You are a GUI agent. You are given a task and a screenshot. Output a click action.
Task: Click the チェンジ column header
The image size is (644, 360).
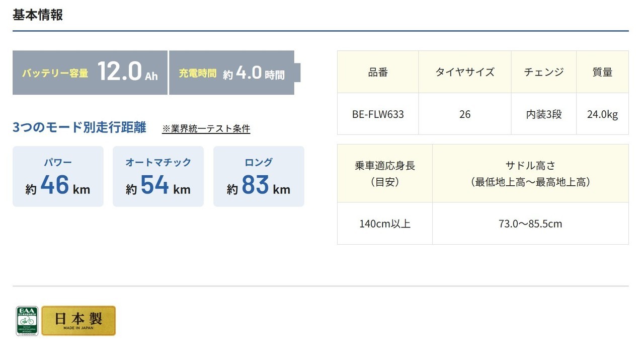coord(543,72)
